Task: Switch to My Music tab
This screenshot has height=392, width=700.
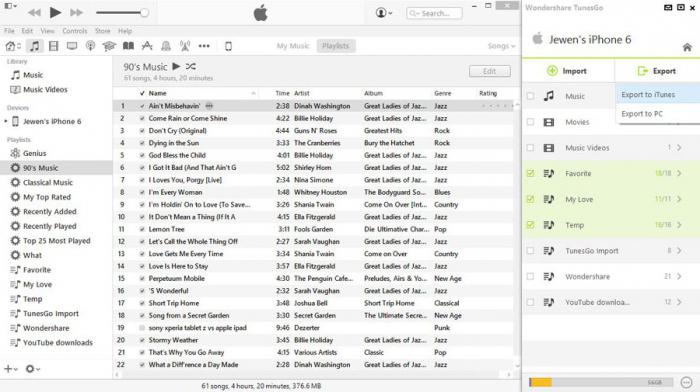Action: [293, 46]
